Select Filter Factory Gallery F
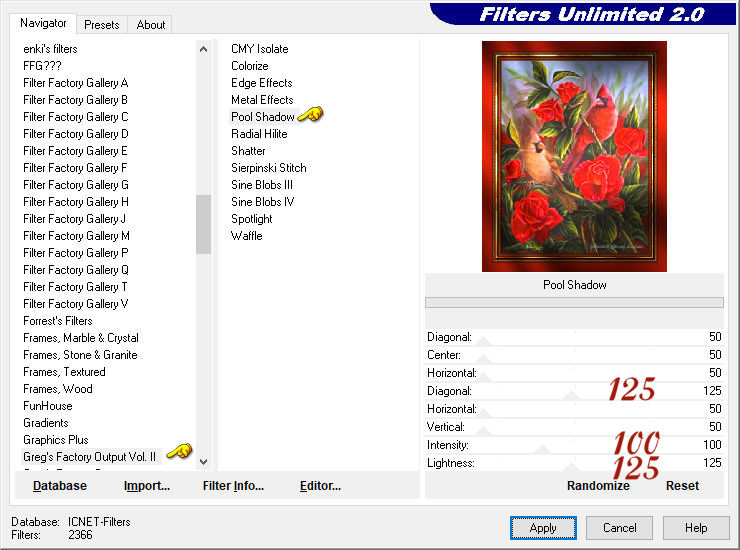 pyautogui.click(x=76, y=168)
